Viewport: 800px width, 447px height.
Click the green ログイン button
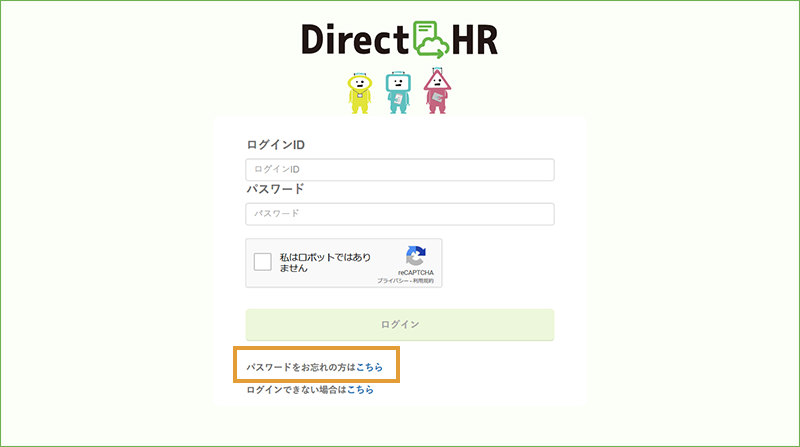(x=400, y=325)
